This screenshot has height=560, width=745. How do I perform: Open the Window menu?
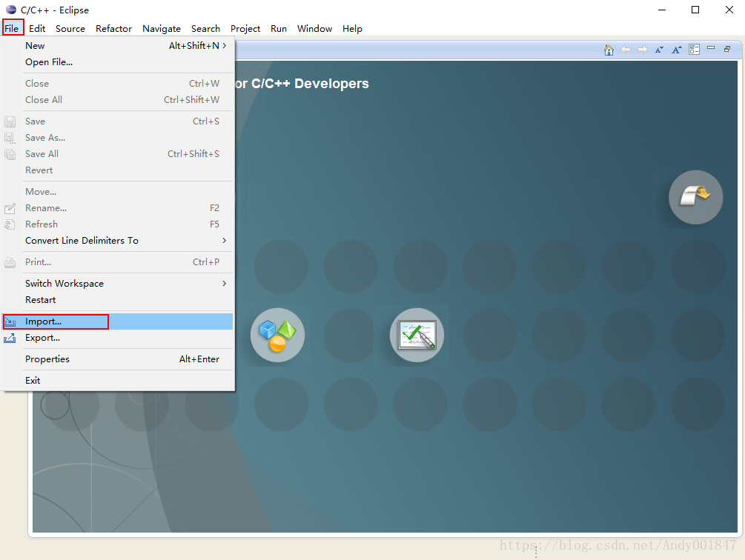[314, 28]
